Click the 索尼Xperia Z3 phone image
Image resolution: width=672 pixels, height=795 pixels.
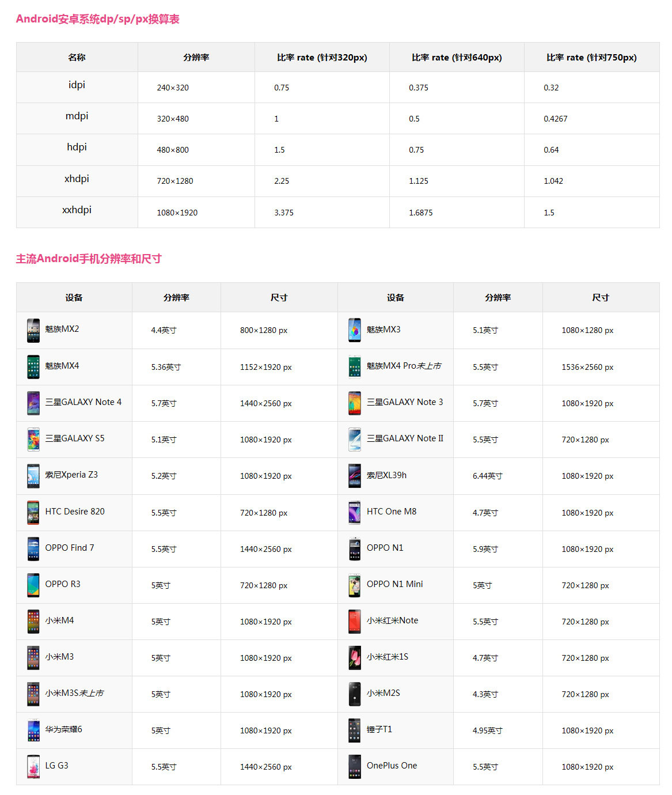[x=33, y=476]
